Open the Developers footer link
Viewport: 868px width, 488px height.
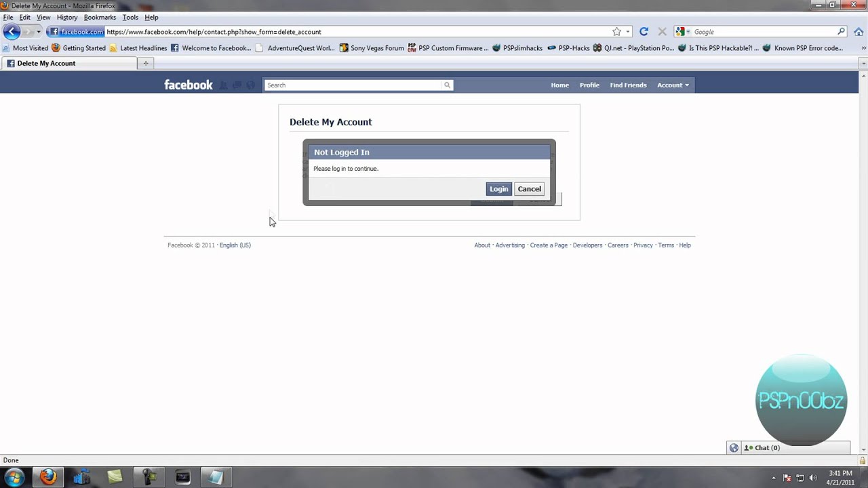click(x=587, y=245)
